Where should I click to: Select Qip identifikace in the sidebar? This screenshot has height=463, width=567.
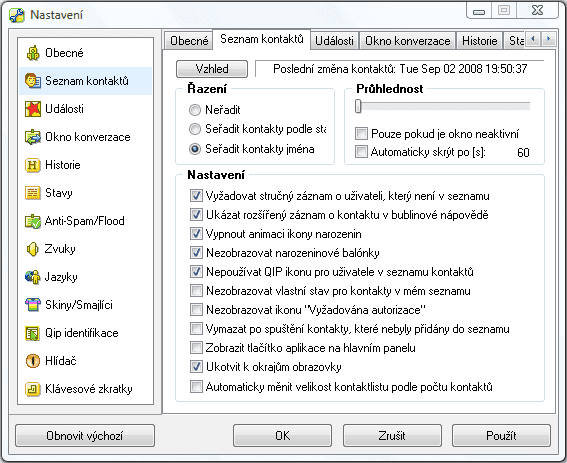coord(86,333)
